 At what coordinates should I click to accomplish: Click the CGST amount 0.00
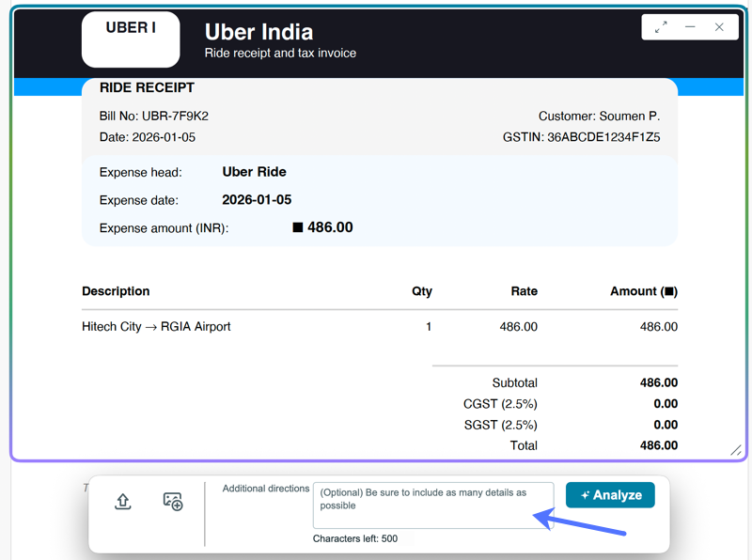tap(666, 404)
